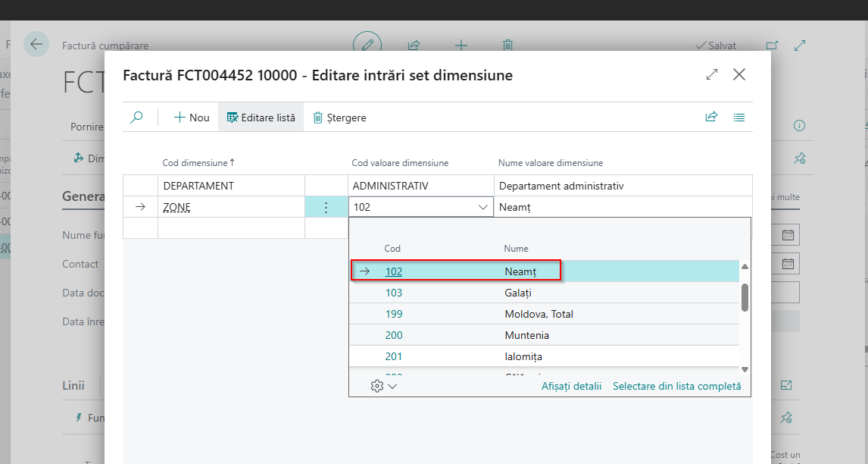This screenshot has height=464, width=868.
Task: Click scrollbar up arrow in dropdown list
Action: click(x=745, y=267)
